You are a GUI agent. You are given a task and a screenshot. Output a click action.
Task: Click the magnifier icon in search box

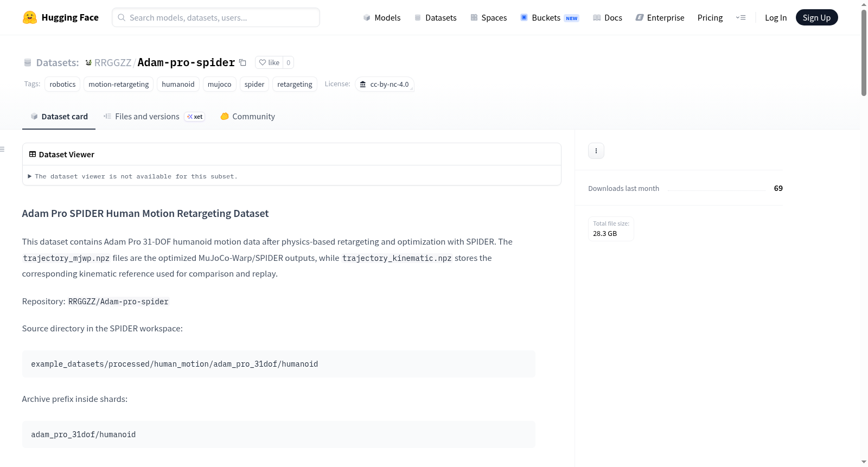coord(122,17)
